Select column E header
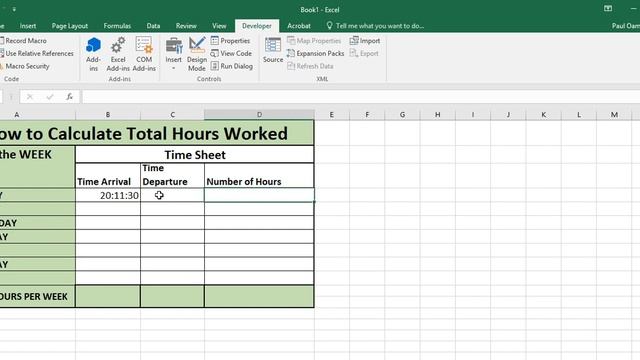This screenshot has width=640, height=360. [331, 115]
